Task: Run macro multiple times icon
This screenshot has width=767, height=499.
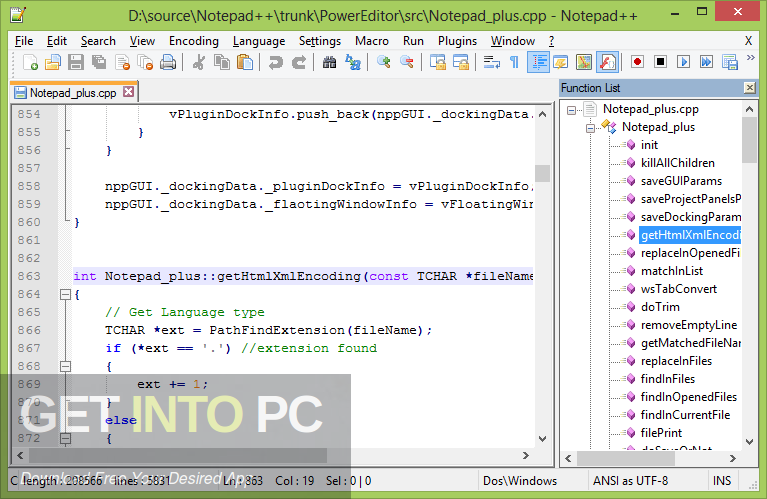Action: 706,62
